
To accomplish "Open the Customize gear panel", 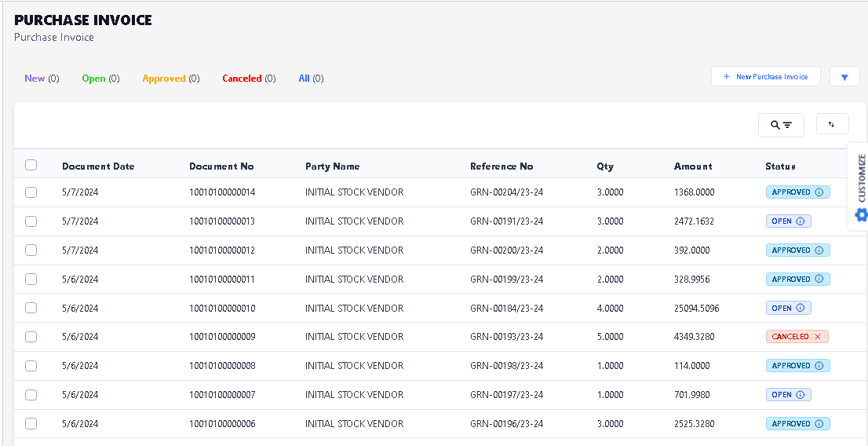I will coord(861,214).
